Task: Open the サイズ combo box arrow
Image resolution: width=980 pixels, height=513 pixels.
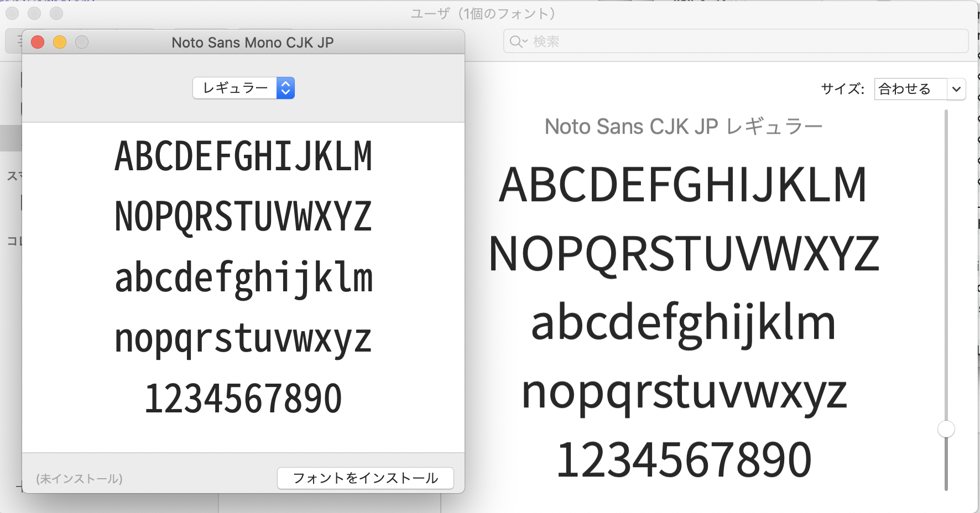Action: pos(956,89)
